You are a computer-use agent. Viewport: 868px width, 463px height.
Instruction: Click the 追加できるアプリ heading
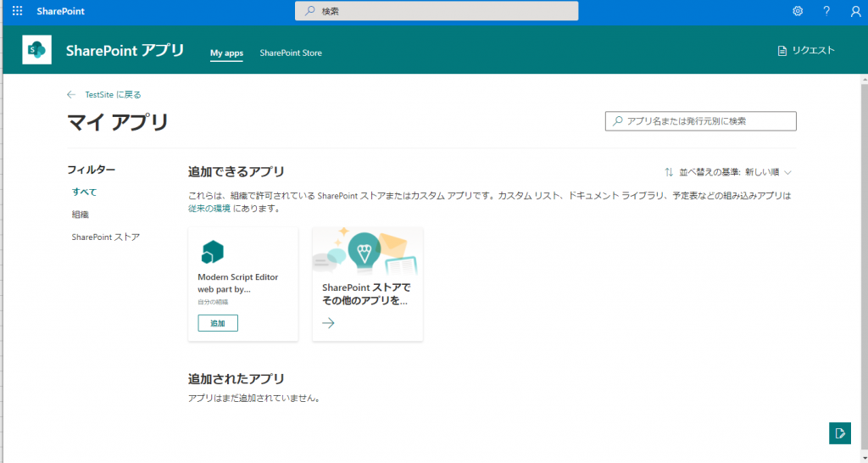pos(236,171)
